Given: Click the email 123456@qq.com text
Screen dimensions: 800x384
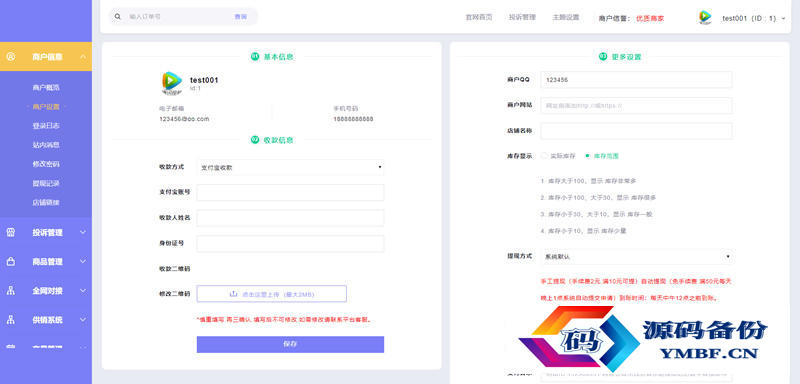Looking at the screenshot, I should click(x=184, y=119).
